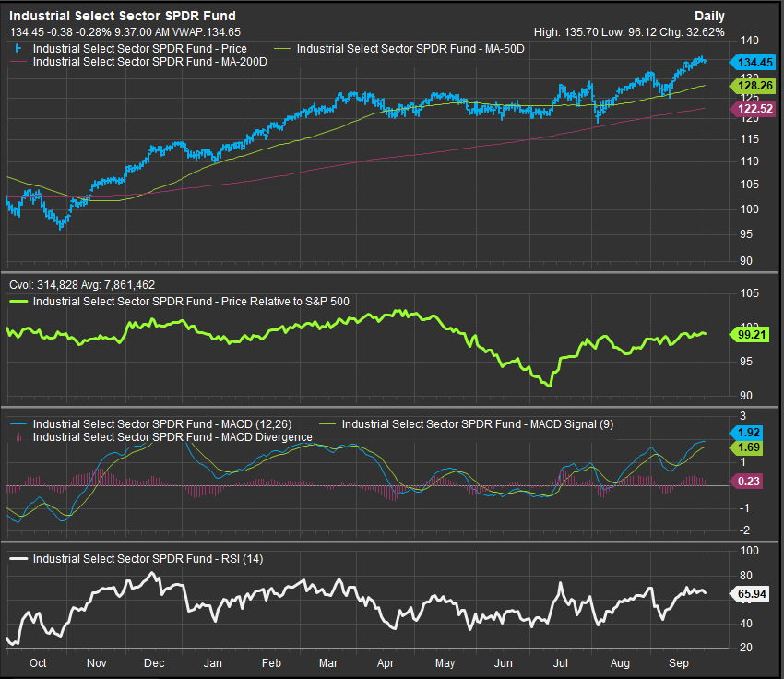Click the 'Cvol: 314,828 Avg: 7,861,462' text
The image size is (784, 679).
tap(82, 285)
